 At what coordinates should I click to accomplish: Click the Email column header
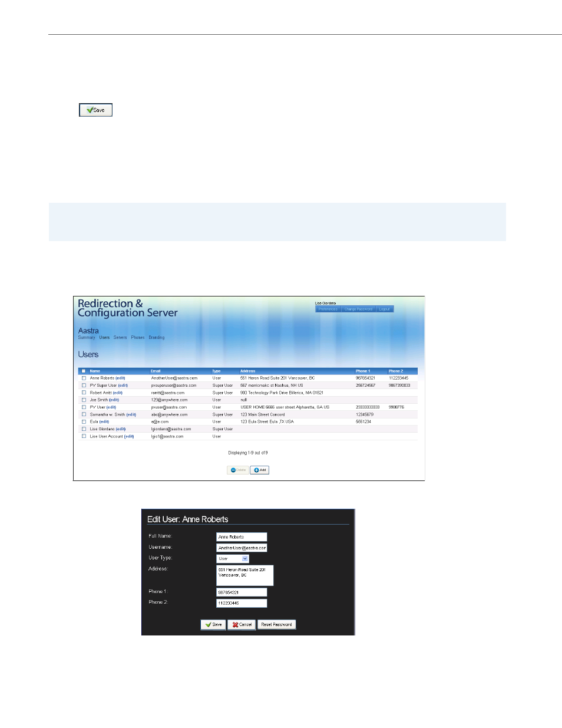(x=156, y=371)
